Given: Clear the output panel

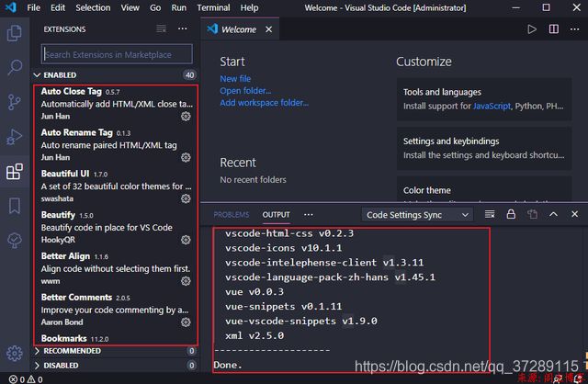Looking at the screenshot, I should tap(490, 214).
